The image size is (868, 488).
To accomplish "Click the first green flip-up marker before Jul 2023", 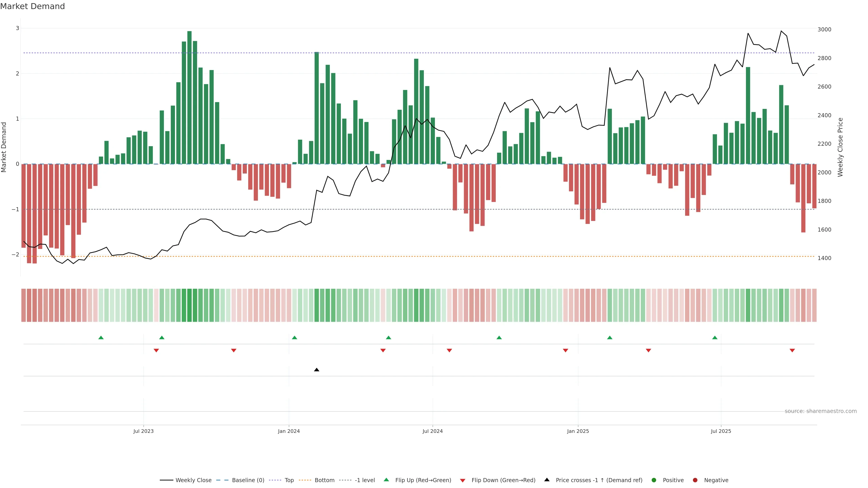I will coord(101,338).
